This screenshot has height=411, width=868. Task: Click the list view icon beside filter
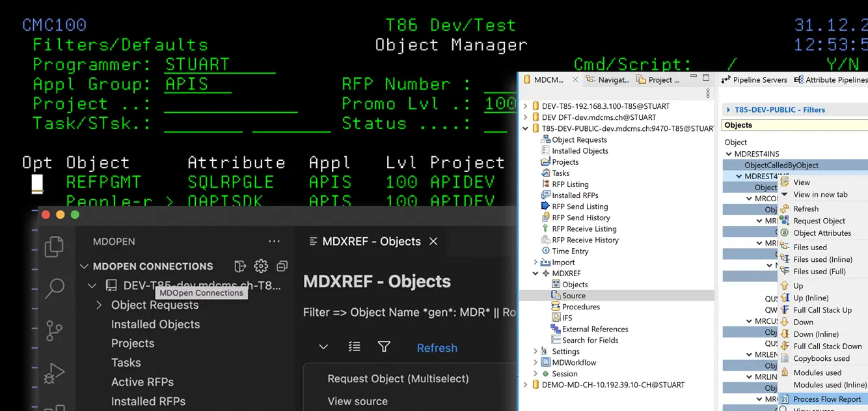tap(354, 347)
